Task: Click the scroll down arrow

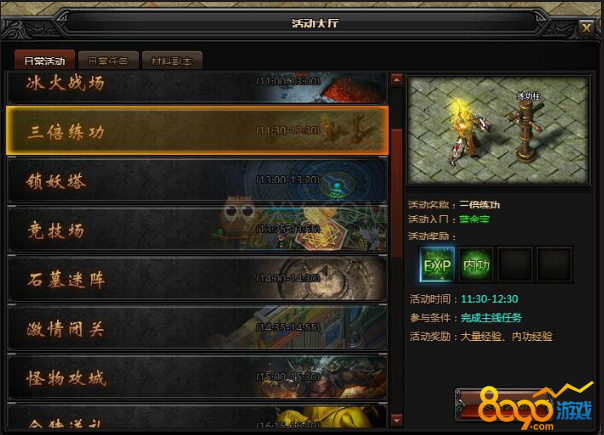Action: 396,420
